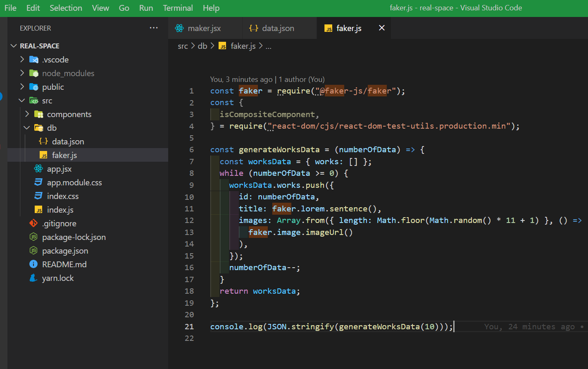The width and height of the screenshot is (588, 369).
Task: Click the yarn.lock yarn icon
Action: (33, 278)
